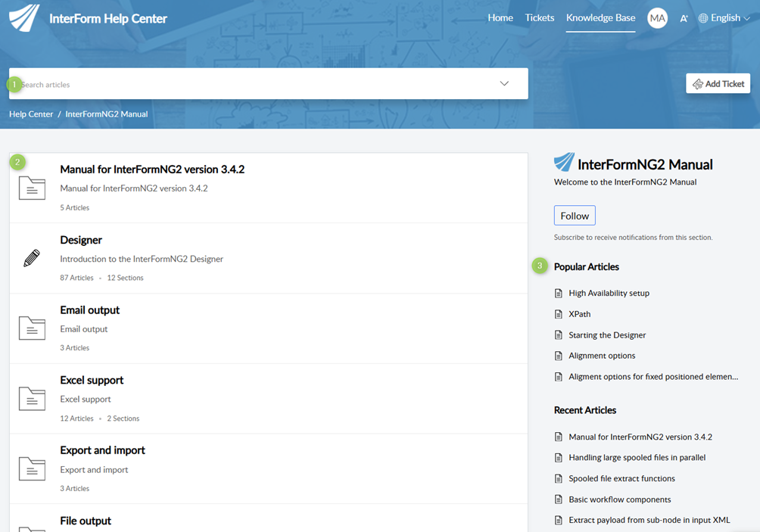Open the Tickets menu item
This screenshot has height=532, width=760.
(540, 18)
